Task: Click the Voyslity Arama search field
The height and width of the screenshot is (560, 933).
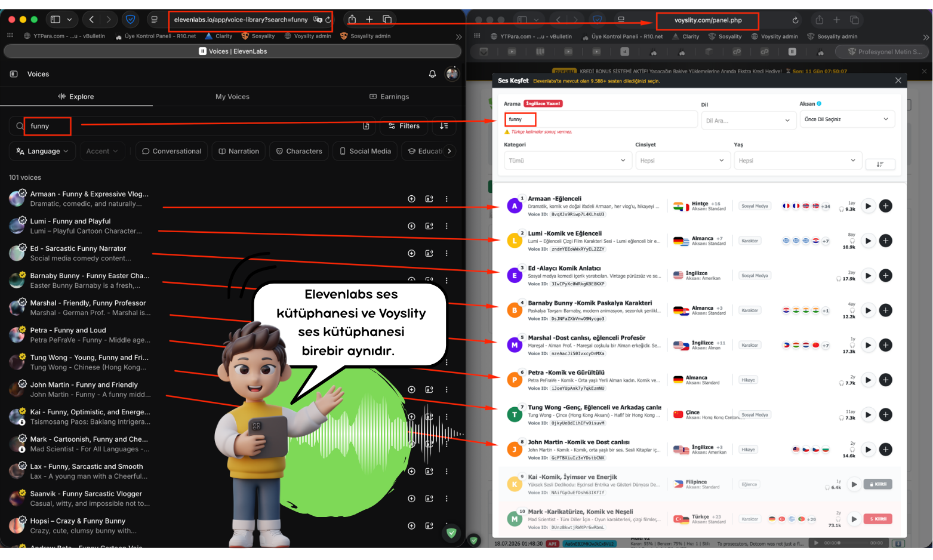Action: click(x=601, y=119)
